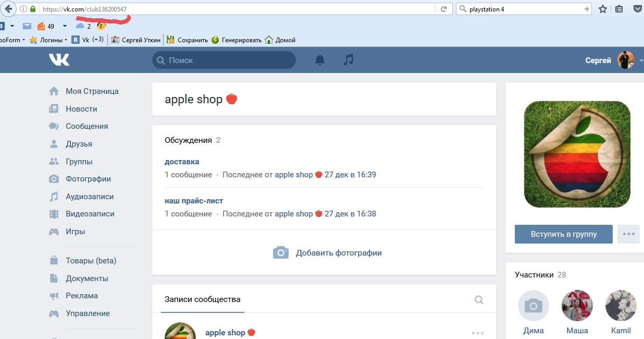This screenshot has width=644, height=339.
Task: Reload the page with the refresh icon
Action: coord(443,9)
